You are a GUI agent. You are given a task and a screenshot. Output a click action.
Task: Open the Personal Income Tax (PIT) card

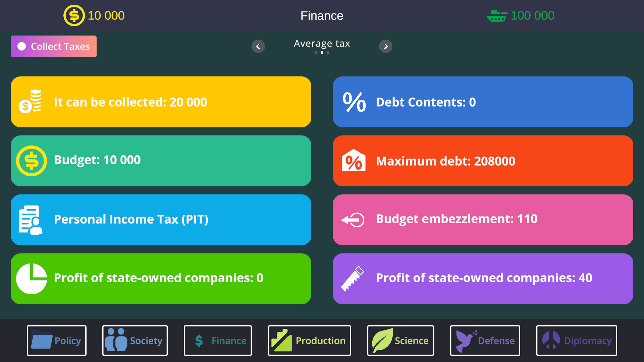(x=161, y=220)
